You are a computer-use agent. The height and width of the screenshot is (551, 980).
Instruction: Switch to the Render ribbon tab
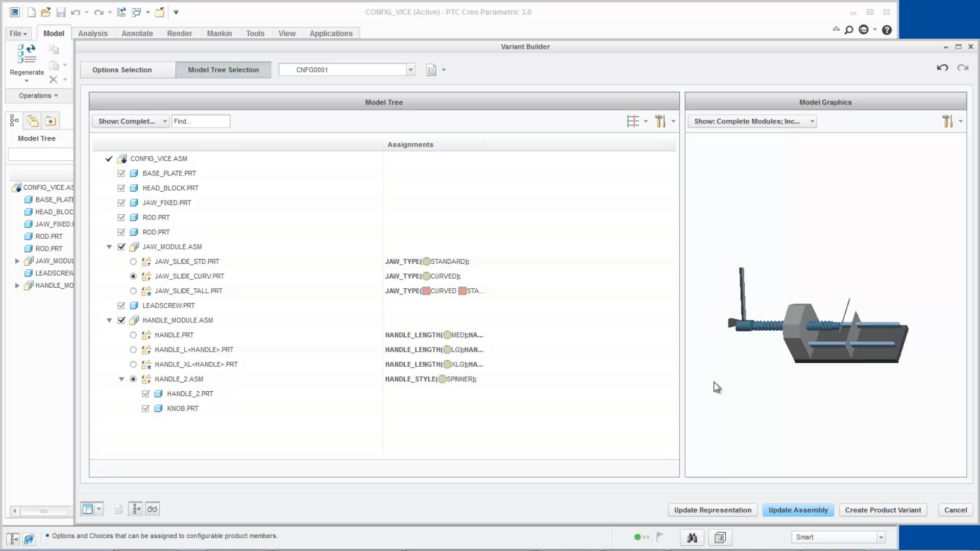coord(180,34)
